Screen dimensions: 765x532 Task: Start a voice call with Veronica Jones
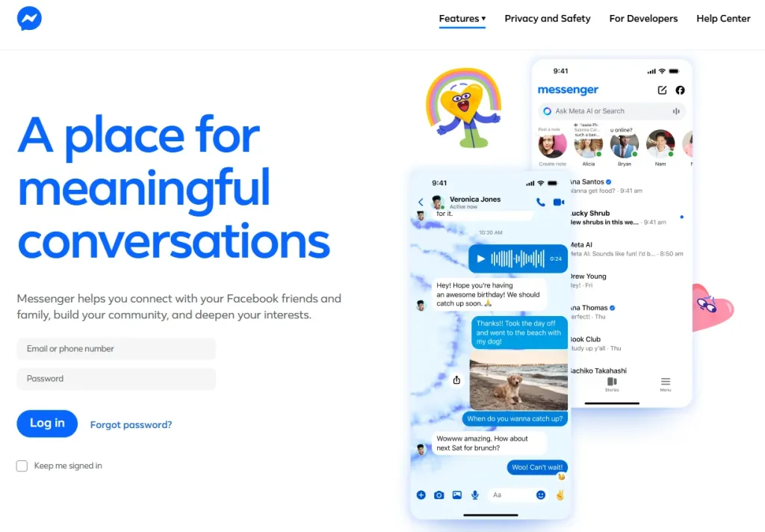541,202
